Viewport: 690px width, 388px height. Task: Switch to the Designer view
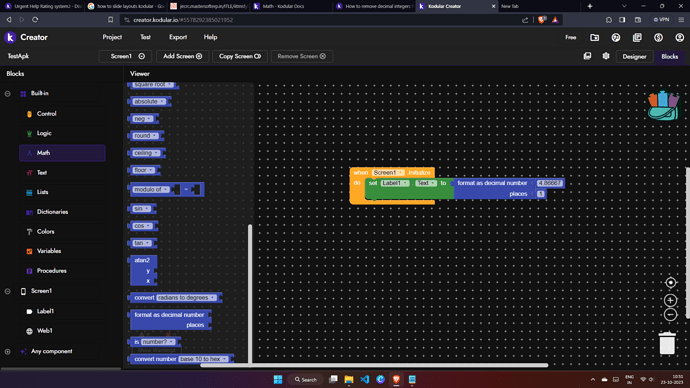point(634,56)
